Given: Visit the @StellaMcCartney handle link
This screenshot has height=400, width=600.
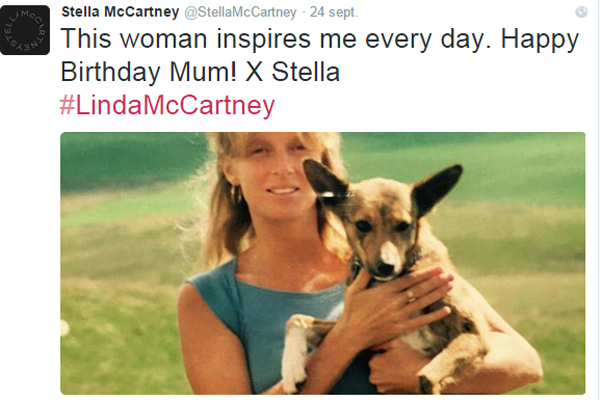Looking at the screenshot, I should [239, 12].
